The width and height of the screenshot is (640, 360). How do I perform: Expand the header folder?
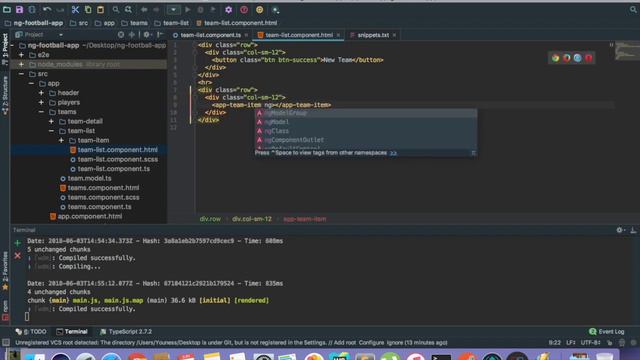(41, 93)
